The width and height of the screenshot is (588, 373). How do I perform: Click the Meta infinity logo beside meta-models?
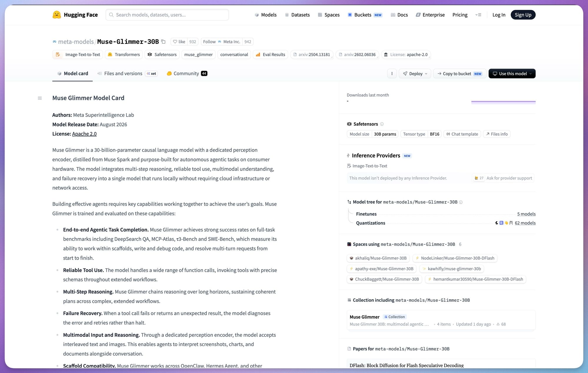coord(54,42)
